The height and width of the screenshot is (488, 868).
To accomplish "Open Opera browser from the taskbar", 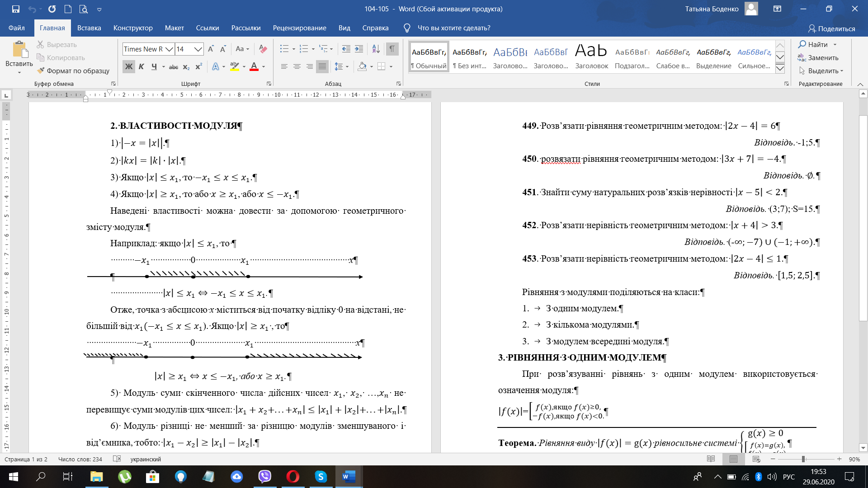I will pos(293,477).
